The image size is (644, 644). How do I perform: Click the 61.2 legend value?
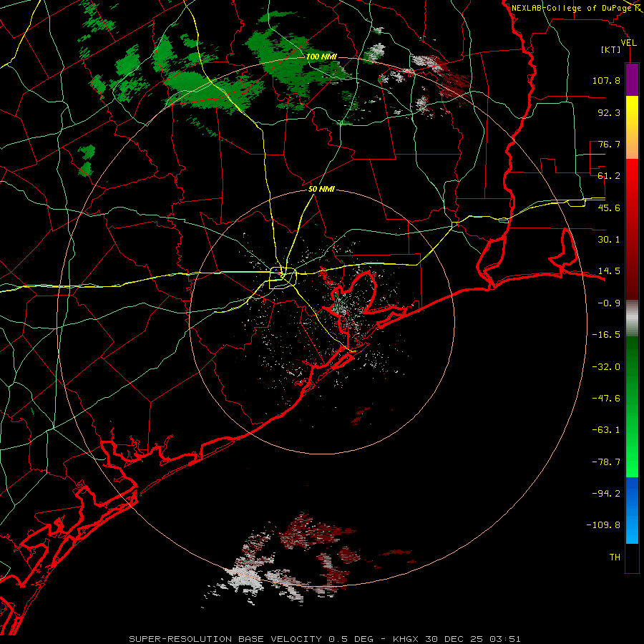click(609, 176)
